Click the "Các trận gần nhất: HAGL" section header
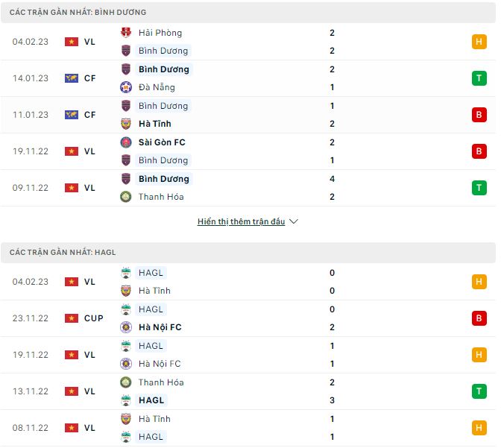501x448 pixels. (63, 253)
